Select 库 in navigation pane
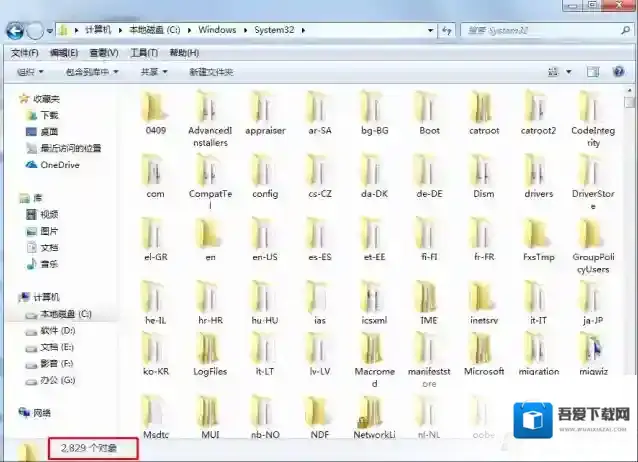The height and width of the screenshot is (462, 638). coord(37,198)
